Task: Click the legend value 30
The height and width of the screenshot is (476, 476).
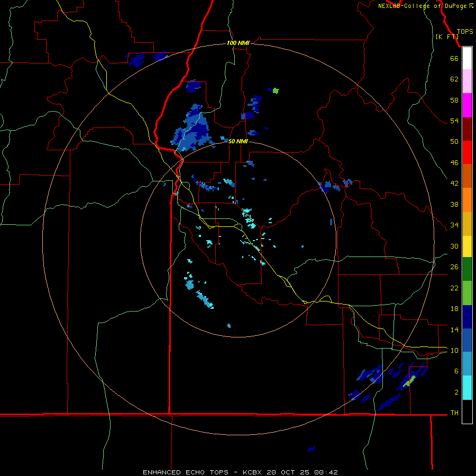Action: click(454, 246)
